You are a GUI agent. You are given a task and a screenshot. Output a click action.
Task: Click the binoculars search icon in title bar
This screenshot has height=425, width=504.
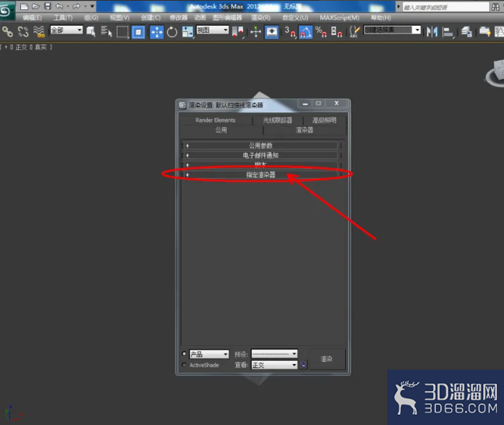click(495, 7)
